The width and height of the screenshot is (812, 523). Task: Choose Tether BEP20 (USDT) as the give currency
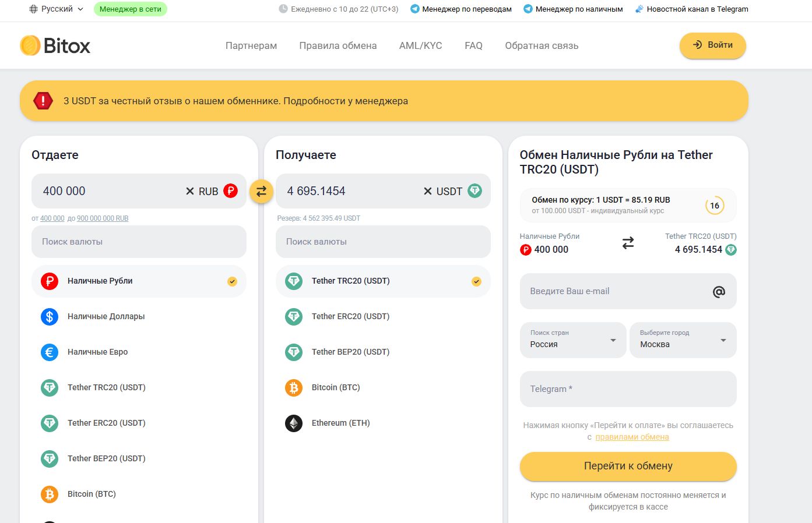pos(139,458)
